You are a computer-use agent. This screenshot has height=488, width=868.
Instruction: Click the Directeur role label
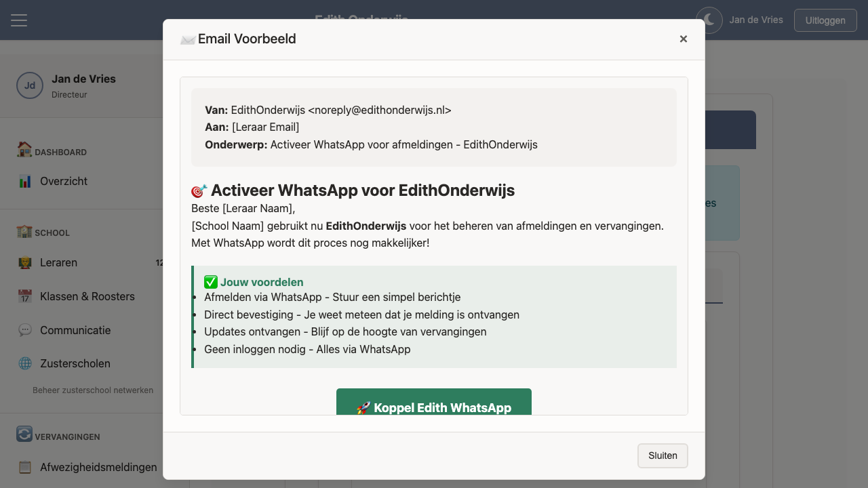69,95
